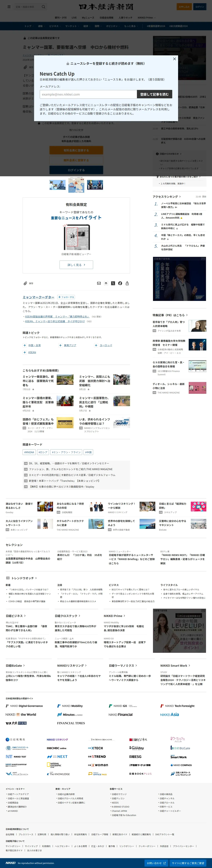Open the 日経CNBC online logo

click(56, 748)
